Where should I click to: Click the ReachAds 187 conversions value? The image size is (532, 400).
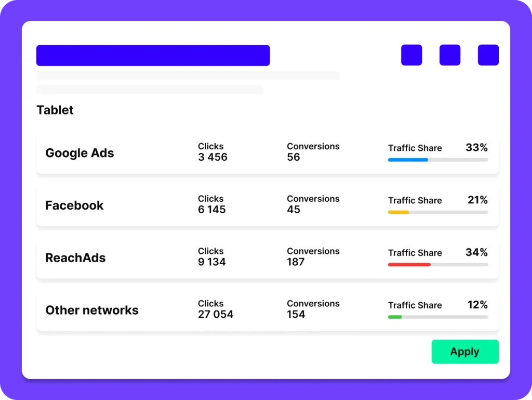click(296, 262)
